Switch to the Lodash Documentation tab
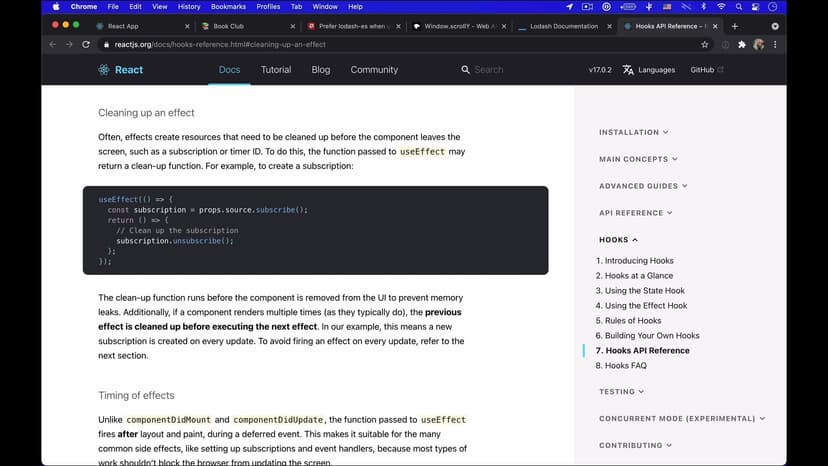The width and height of the screenshot is (828, 466). [564, 26]
